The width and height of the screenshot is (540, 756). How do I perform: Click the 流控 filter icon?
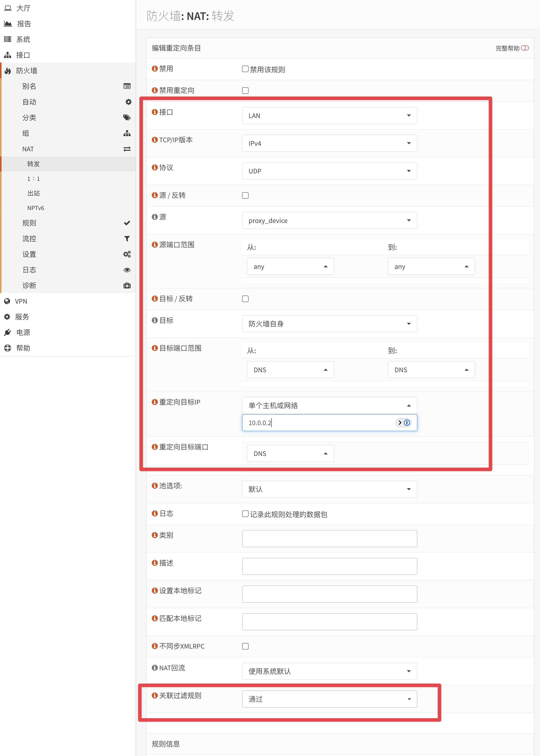[x=127, y=239]
